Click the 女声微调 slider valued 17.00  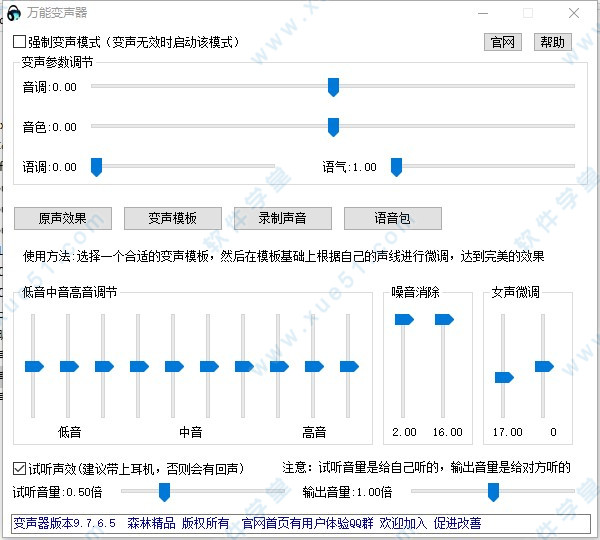coord(504,378)
